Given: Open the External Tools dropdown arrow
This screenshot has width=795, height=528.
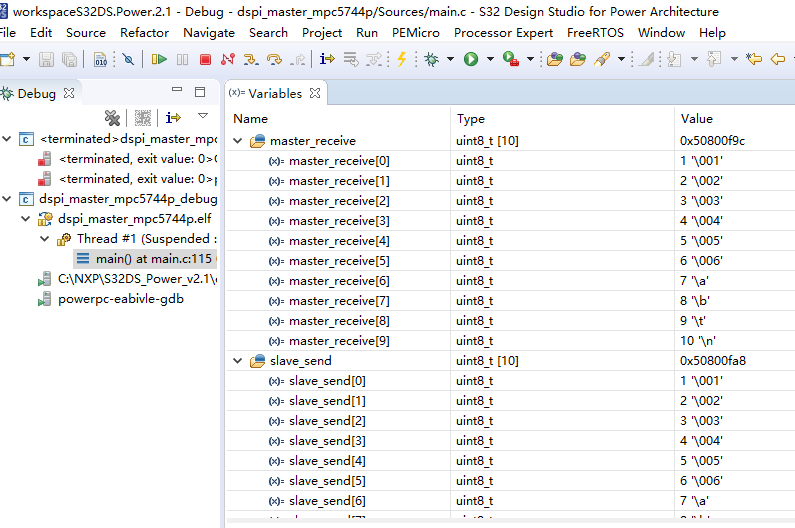Looking at the screenshot, I should click(x=530, y=59).
